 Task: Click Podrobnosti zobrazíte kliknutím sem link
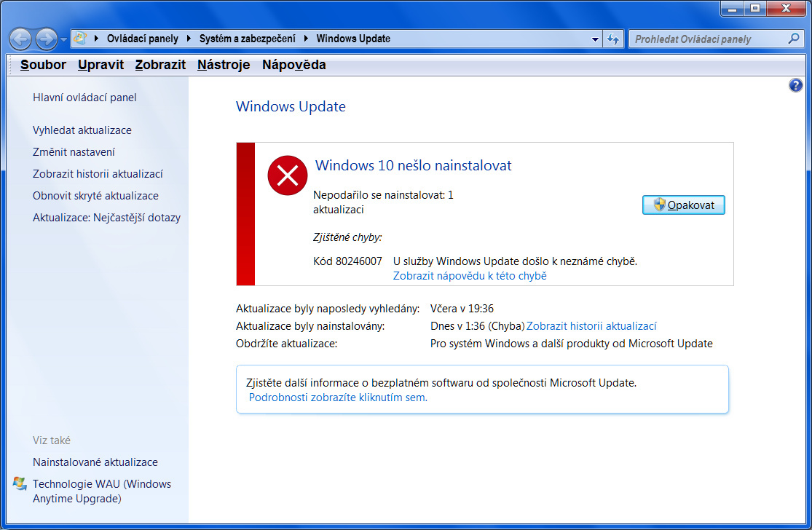[x=338, y=397]
